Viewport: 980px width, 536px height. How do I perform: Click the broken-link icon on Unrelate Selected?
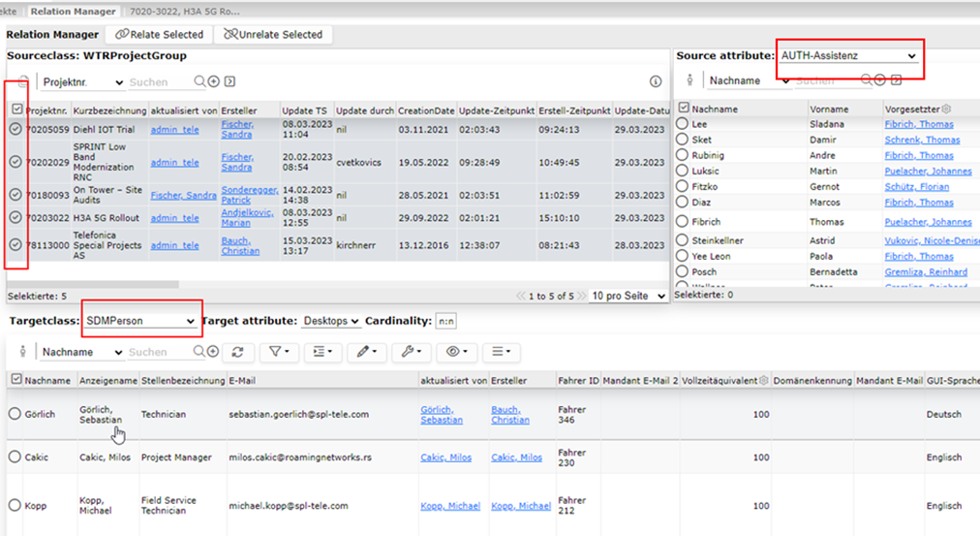tap(230, 34)
